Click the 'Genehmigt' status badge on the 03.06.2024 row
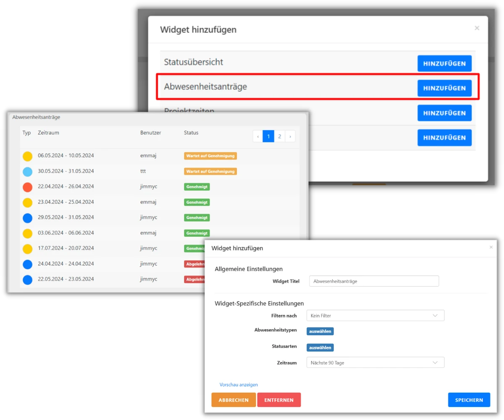Image resolution: width=504 pixels, height=420 pixels. pyautogui.click(x=197, y=233)
